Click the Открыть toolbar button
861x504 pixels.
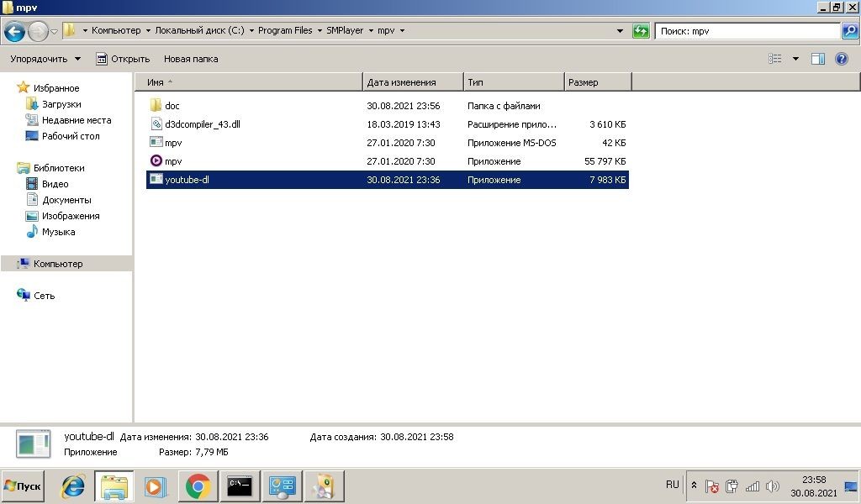123,59
